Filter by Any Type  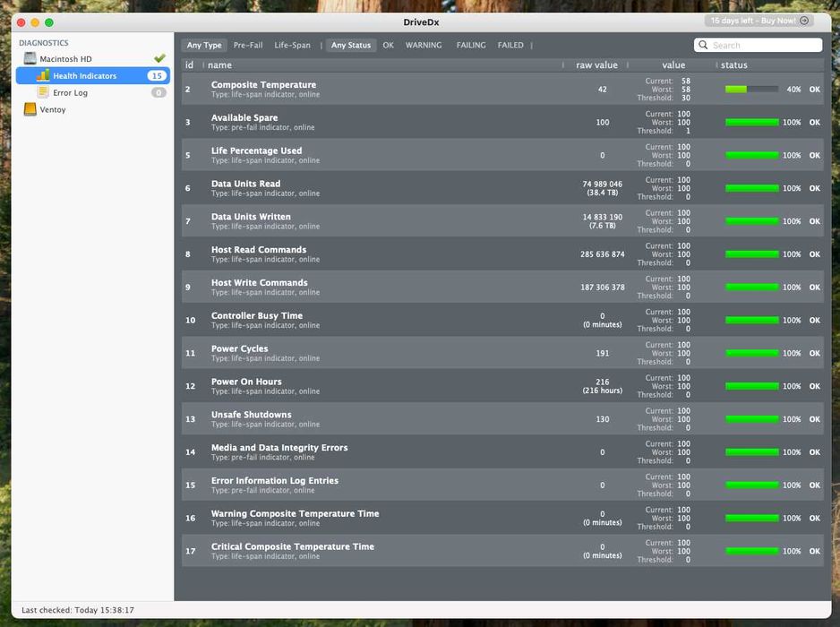pyautogui.click(x=203, y=45)
